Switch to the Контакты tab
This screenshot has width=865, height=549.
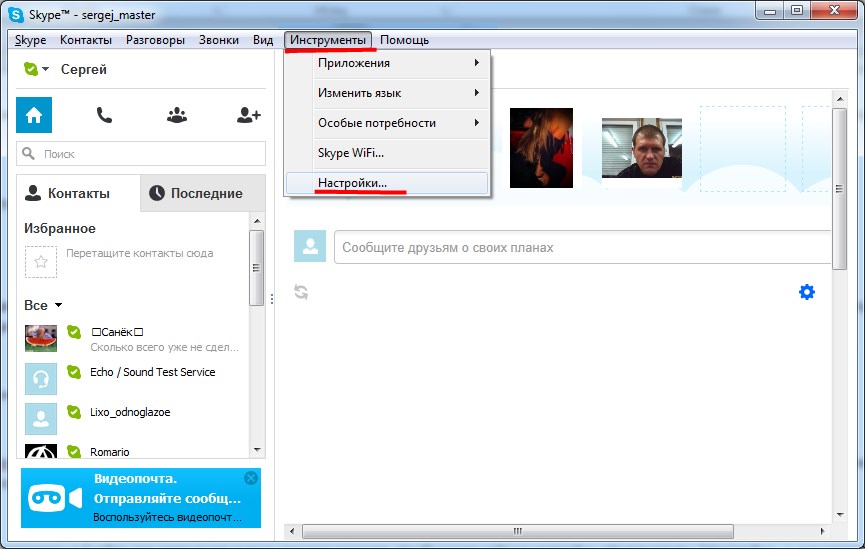coord(78,193)
